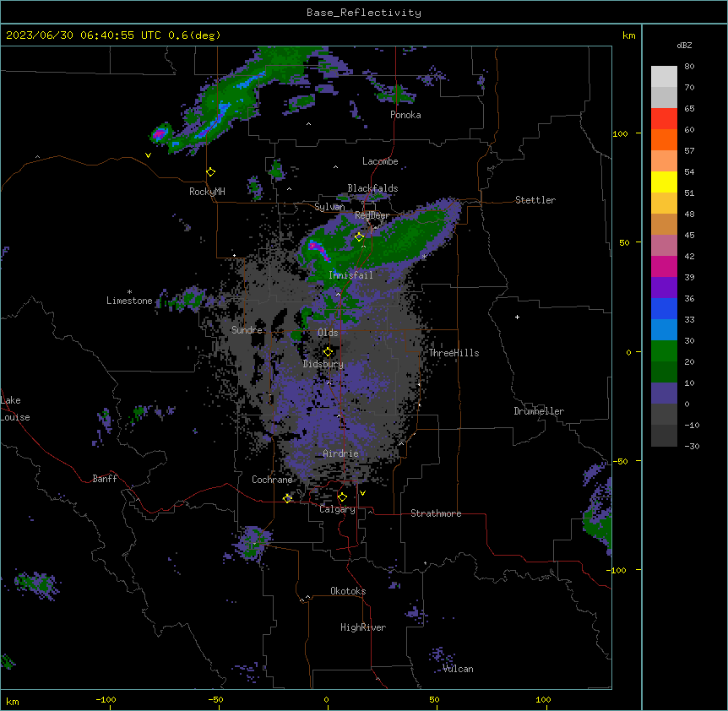The height and width of the screenshot is (711, 728).
Task: Click the HighRiver label
Action: point(363,627)
